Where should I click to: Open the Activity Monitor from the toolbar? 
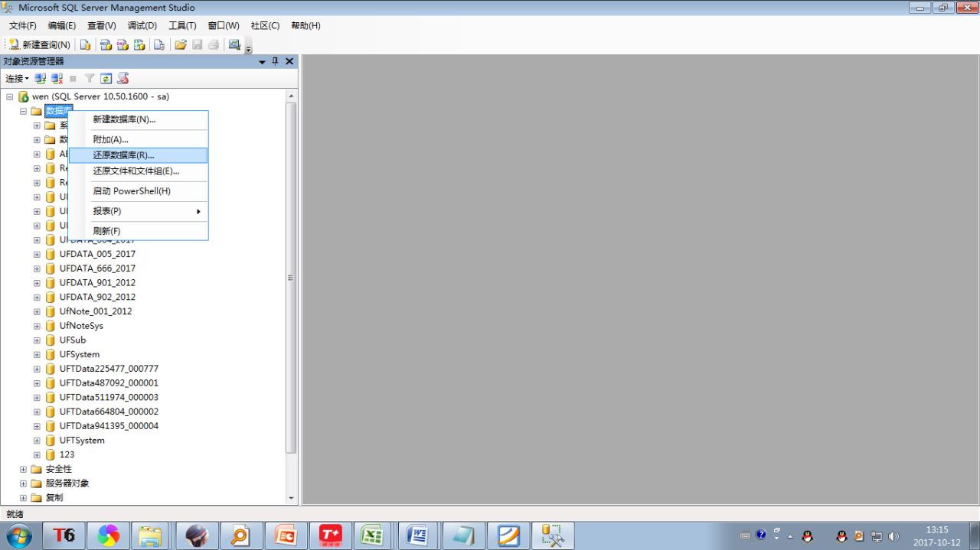[234, 45]
